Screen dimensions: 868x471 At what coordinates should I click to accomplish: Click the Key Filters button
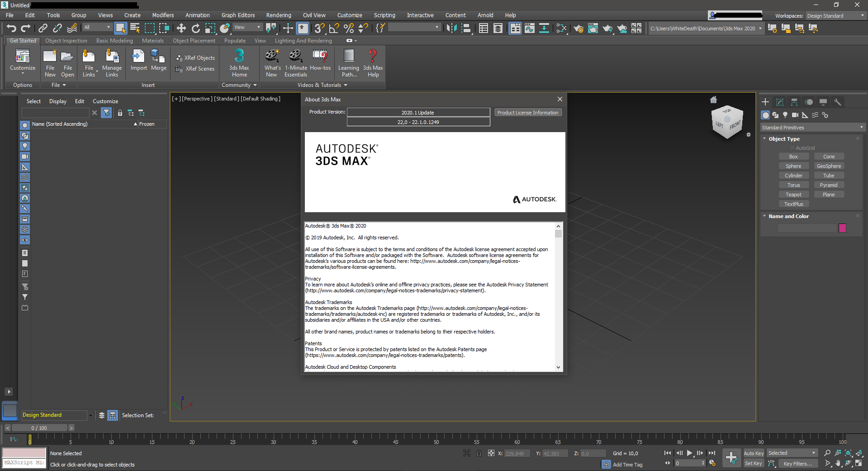click(797, 463)
